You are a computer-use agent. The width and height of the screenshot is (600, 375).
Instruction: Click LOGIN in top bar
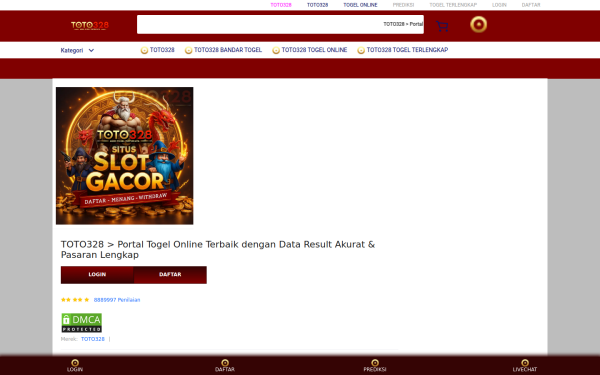click(499, 5)
